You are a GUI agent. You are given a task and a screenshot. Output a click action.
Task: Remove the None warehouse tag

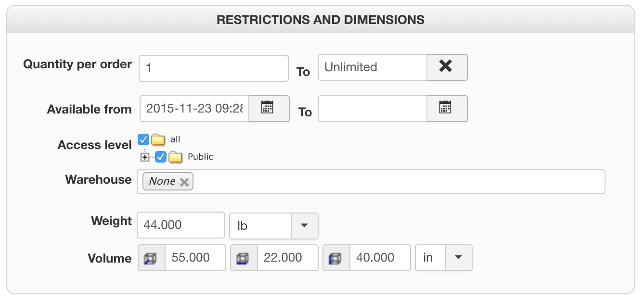(x=184, y=182)
